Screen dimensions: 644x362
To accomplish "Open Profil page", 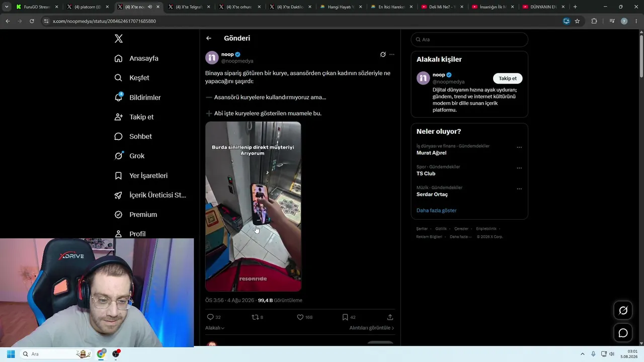I will click(x=130, y=234).
